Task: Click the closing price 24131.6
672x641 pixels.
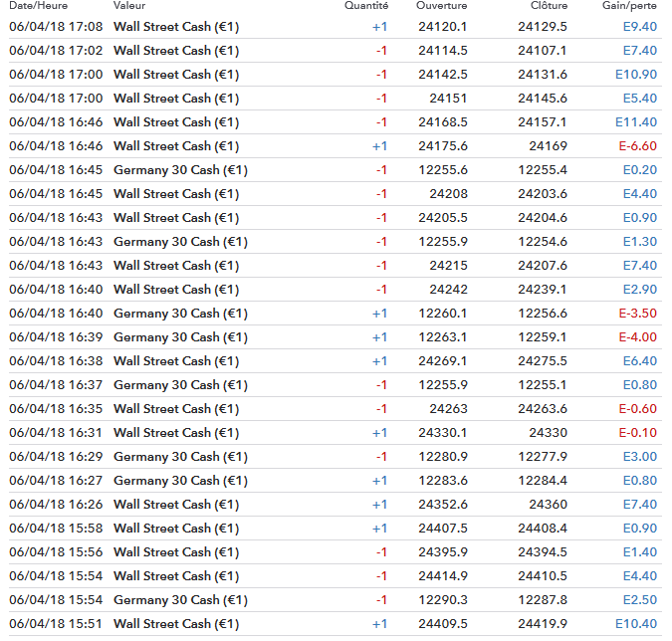Action: point(543,75)
